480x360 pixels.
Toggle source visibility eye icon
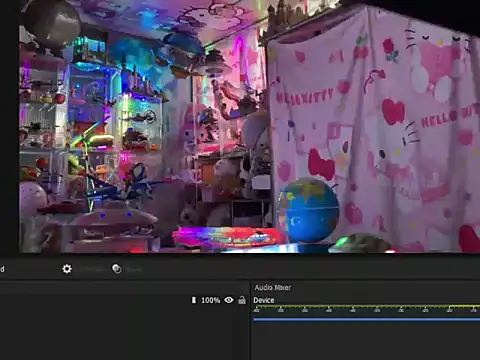[x=229, y=300]
